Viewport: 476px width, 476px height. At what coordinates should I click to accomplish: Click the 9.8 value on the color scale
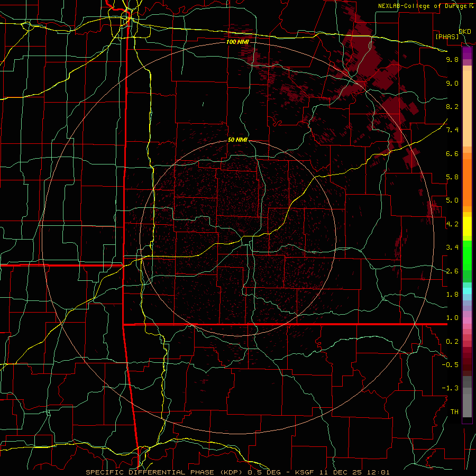click(x=452, y=59)
